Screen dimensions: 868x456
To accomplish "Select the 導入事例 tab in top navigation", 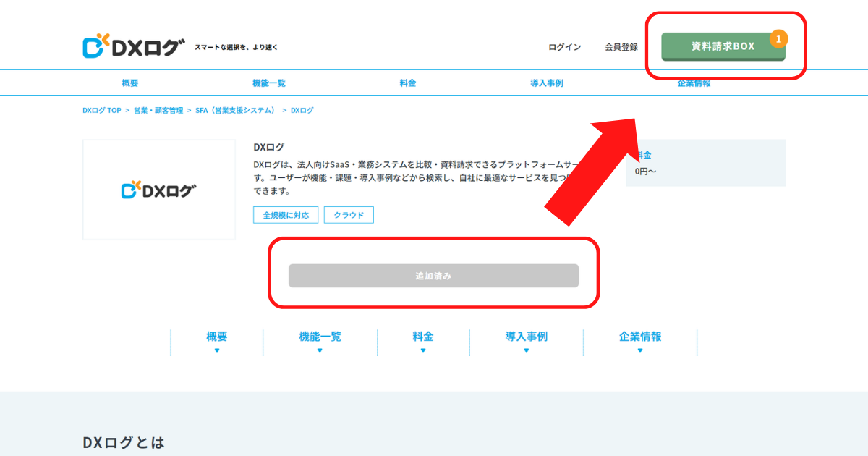I will pos(547,83).
